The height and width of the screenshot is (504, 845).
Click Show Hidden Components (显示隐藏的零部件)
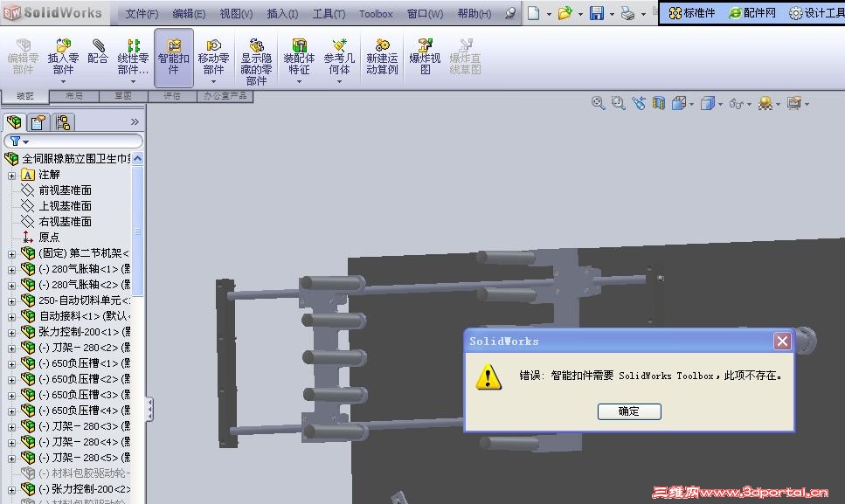[256, 62]
